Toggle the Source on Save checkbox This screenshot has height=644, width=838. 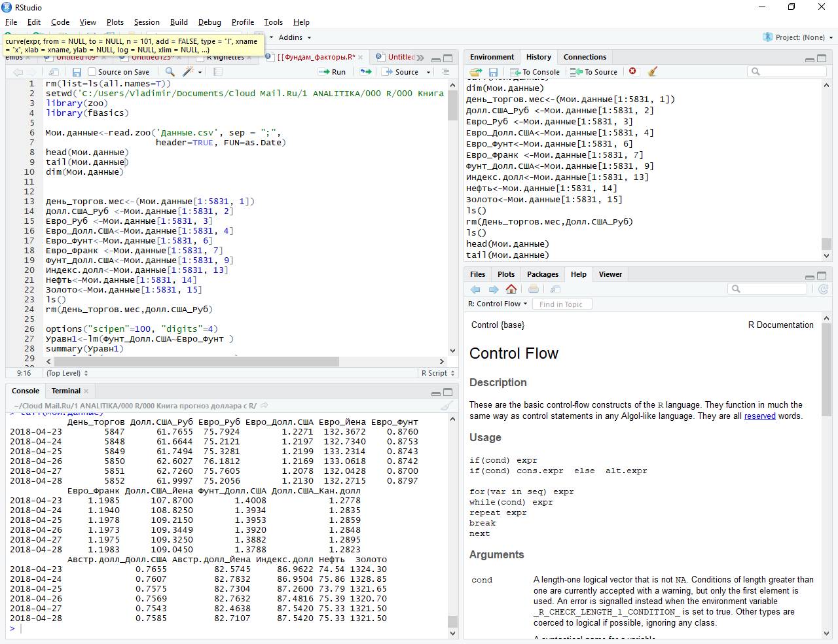(x=92, y=72)
